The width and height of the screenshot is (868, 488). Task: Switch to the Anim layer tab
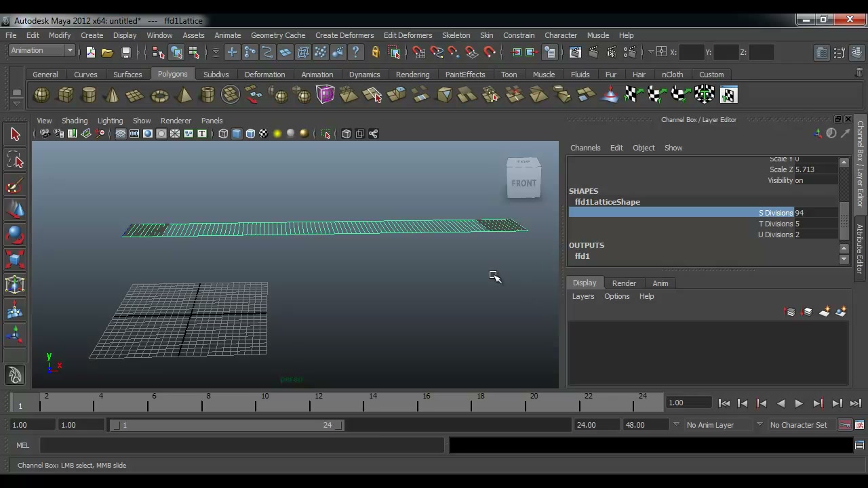click(660, 283)
